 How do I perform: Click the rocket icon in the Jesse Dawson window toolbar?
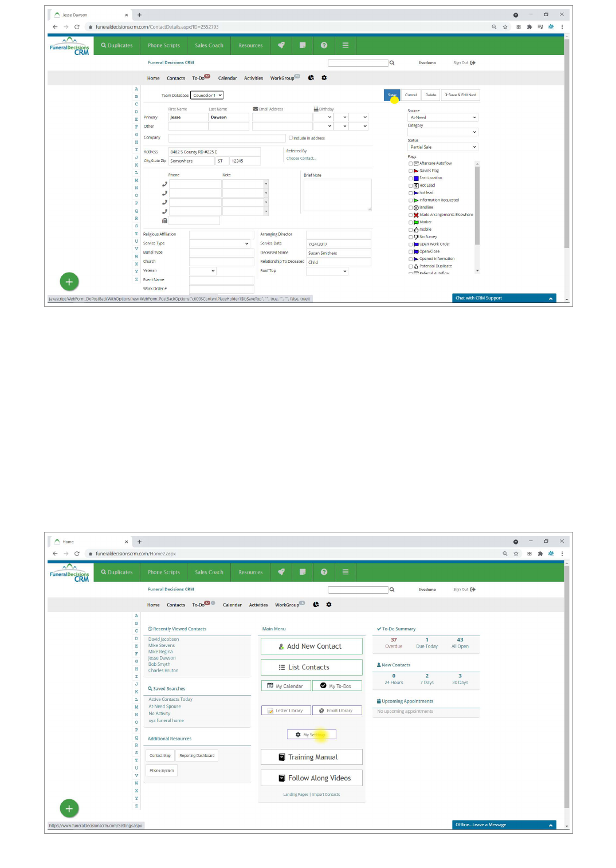(281, 45)
